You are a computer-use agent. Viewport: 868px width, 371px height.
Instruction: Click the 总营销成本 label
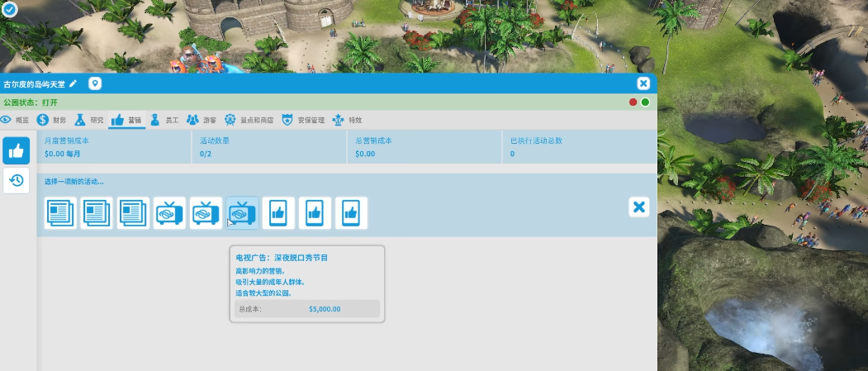pyautogui.click(x=373, y=140)
